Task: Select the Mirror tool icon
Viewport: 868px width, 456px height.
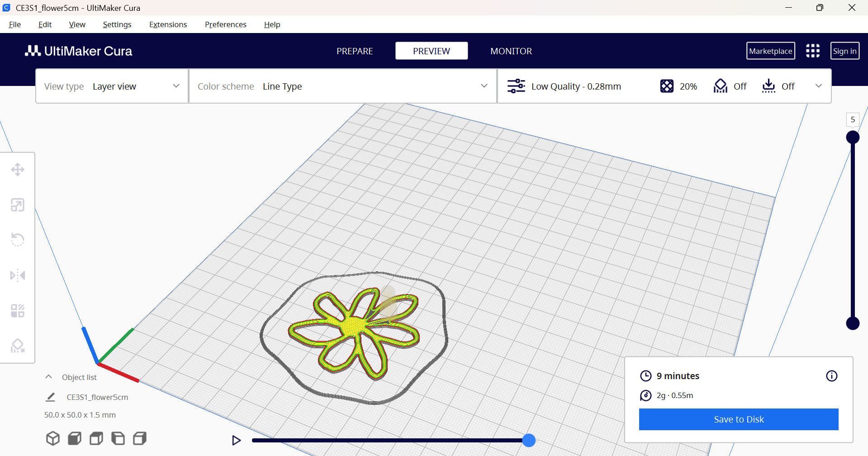Action: [x=18, y=275]
